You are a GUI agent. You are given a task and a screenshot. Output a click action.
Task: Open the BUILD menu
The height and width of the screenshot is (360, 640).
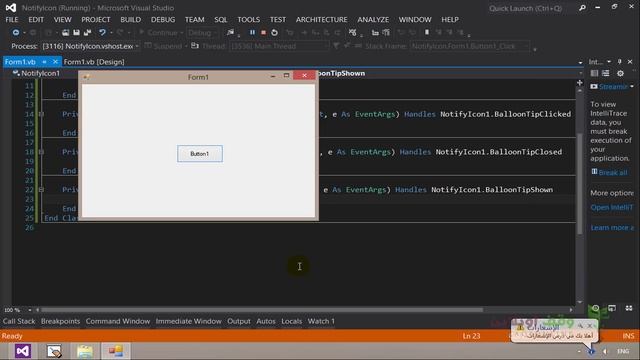[131, 20]
